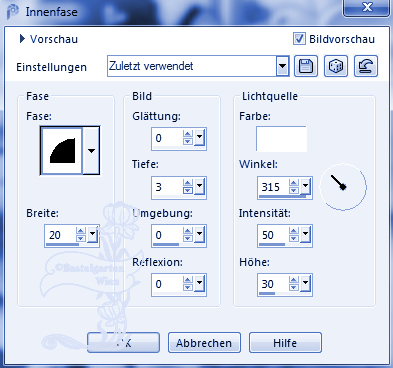Click the PaintShop Pro icon in title bar

(13, 12)
